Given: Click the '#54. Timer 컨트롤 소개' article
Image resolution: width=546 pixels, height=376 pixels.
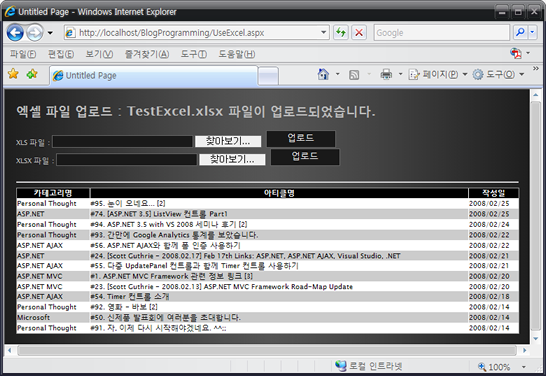Looking at the screenshot, I should (130, 297).
